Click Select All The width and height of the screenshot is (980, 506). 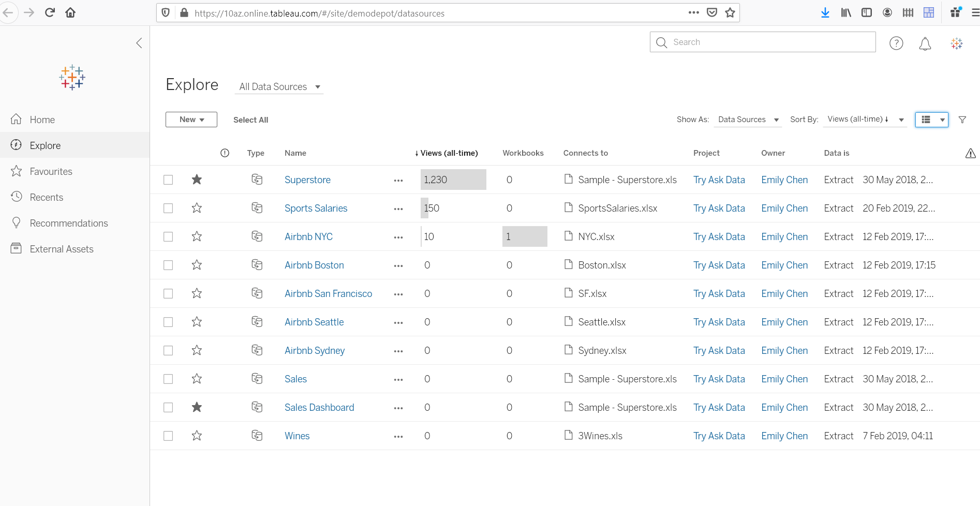click(x=250, y=120)
